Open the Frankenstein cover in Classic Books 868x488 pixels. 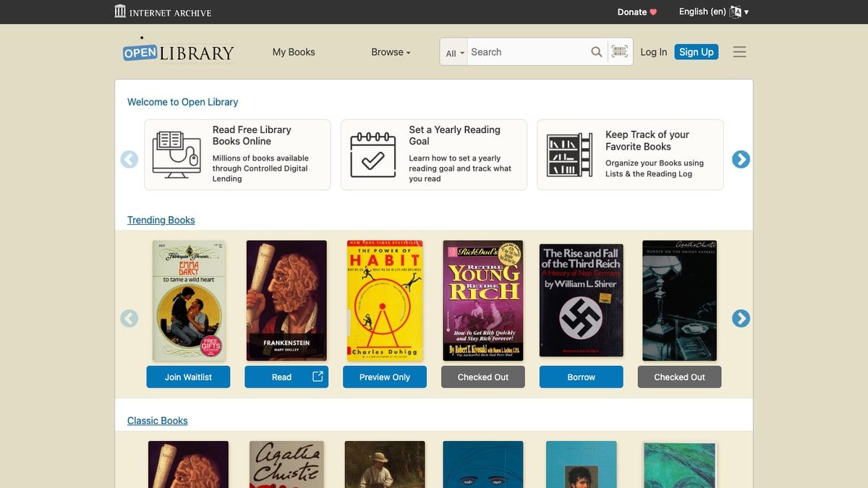[x=188, y=465]
